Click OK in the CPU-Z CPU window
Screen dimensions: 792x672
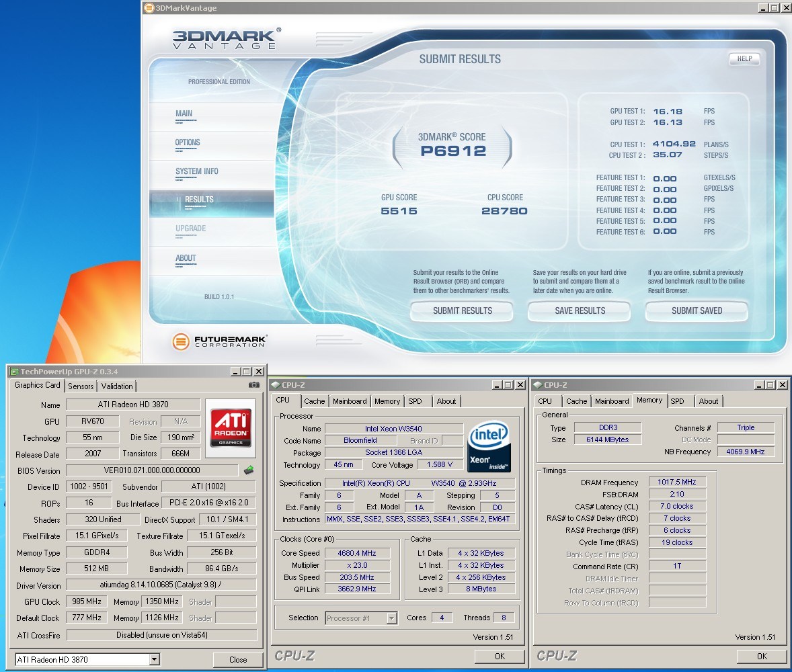pyautogui.click(x=500, y=656)
